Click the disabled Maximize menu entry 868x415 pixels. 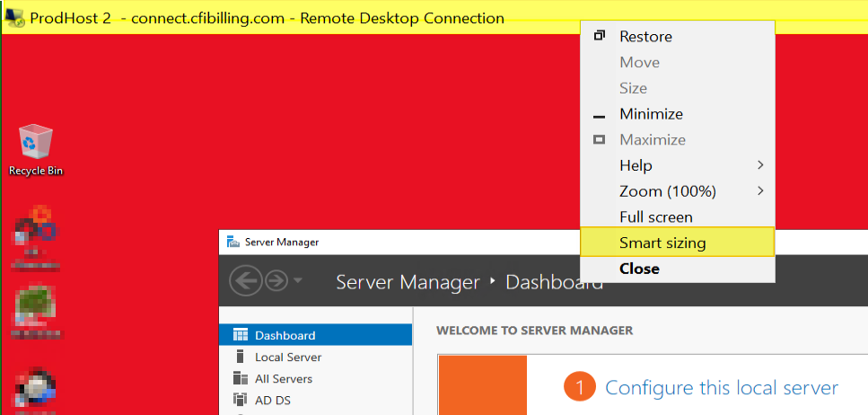pos(677,139)
